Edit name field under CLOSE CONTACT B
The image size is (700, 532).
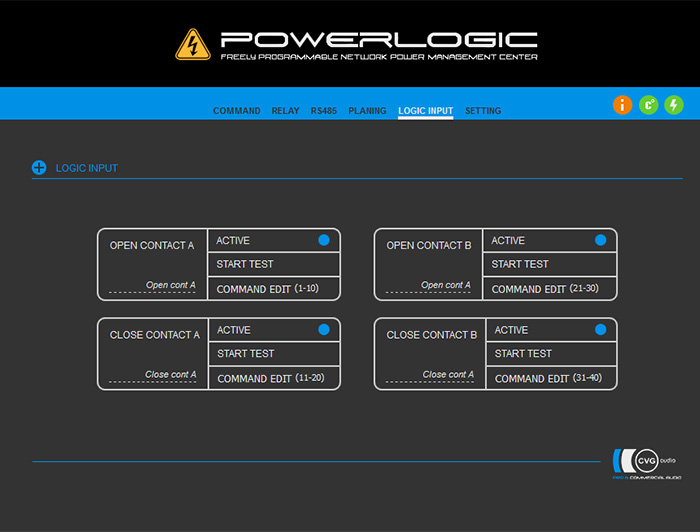point(430,375)
